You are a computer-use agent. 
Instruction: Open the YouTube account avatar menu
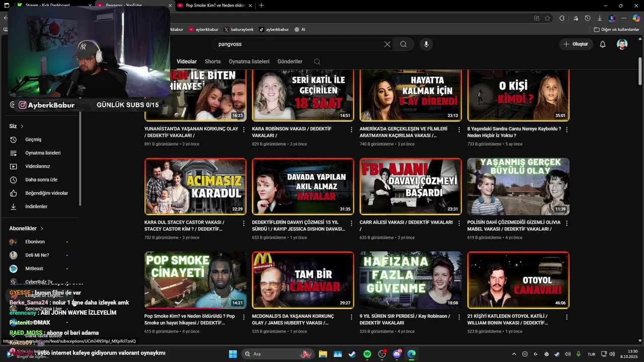[622, 44]
